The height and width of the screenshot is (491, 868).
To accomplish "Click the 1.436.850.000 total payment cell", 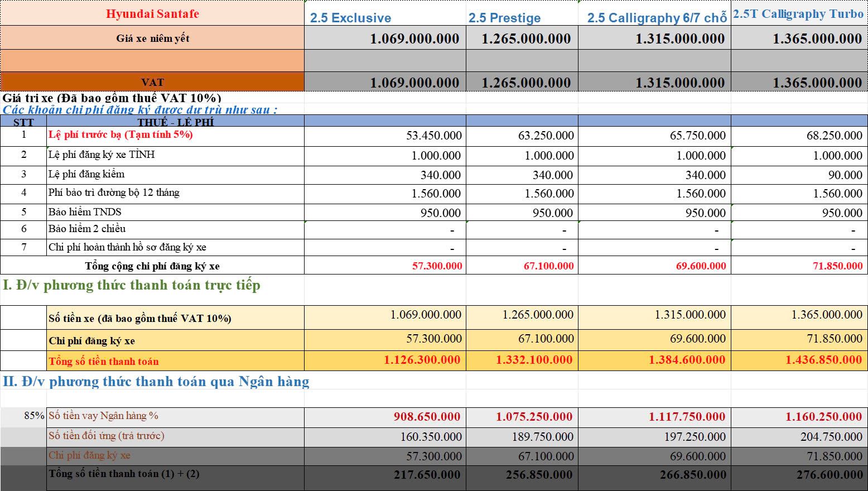I will pos(823,360).
